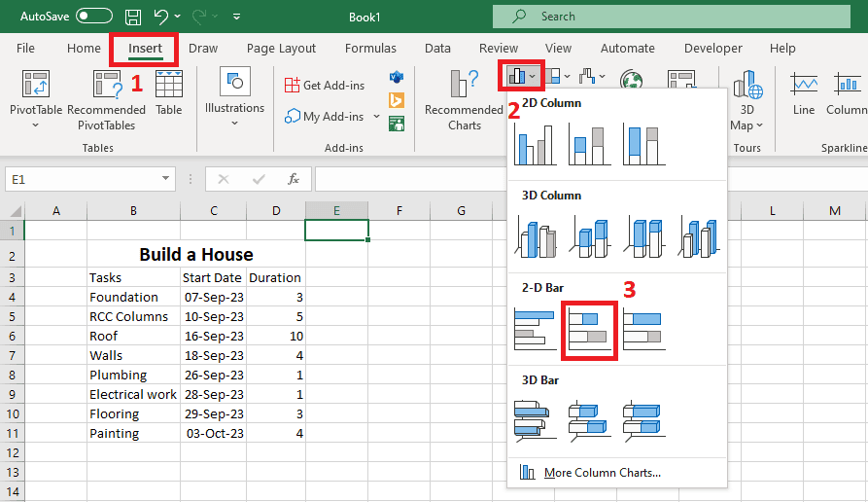
Task: Click the Save icon in title bar
Action: point(133,17)
